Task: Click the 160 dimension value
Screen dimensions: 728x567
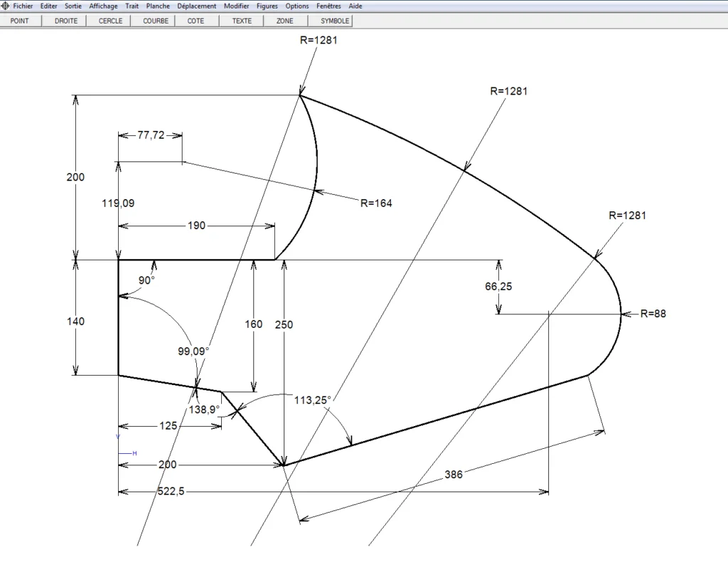Action: 254,324
